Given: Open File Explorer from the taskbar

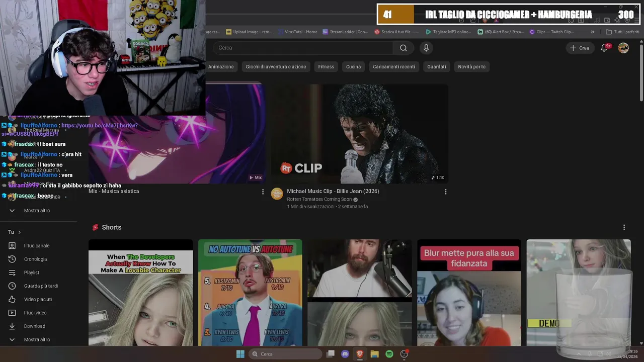Looking at the screenshot, I should [374, 354].
